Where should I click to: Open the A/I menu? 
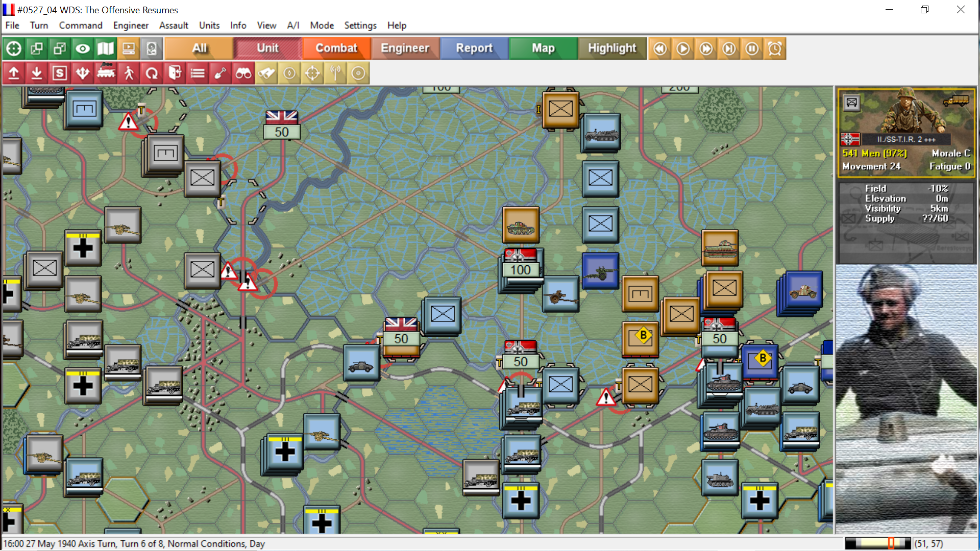(293, 26)
